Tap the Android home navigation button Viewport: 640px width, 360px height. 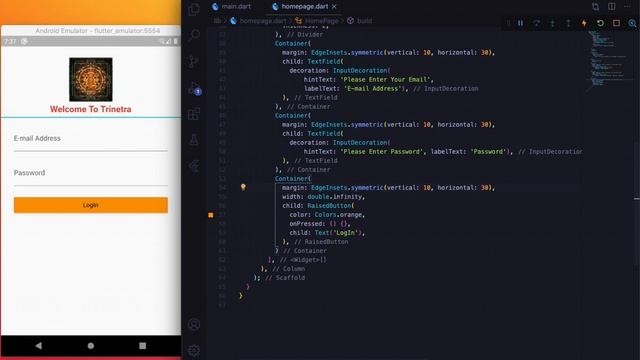click(91, 346)
